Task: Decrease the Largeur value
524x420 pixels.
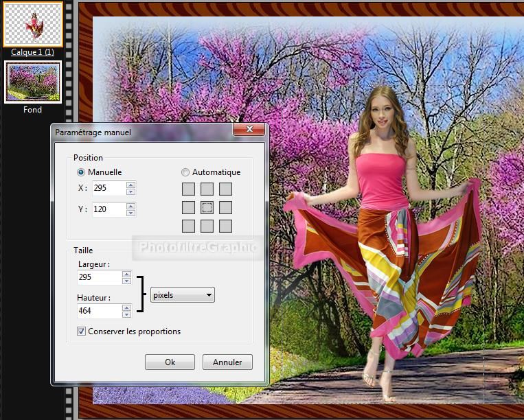Action: (126, 281)
